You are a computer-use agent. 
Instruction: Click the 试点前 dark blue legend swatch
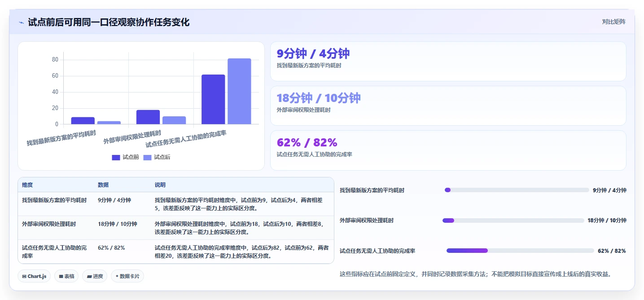(x=116, y=158)
